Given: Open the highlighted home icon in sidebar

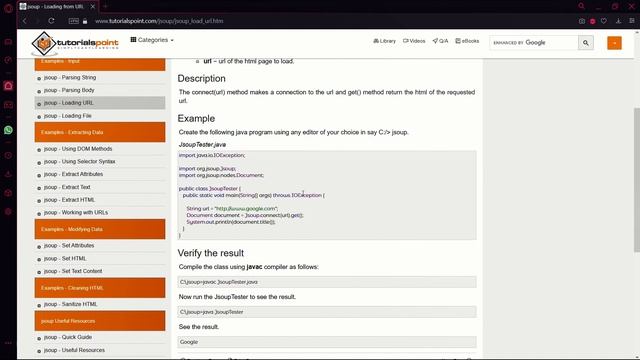Looking at the screenshot, I should pyautogui.click(x=8, y=86).
